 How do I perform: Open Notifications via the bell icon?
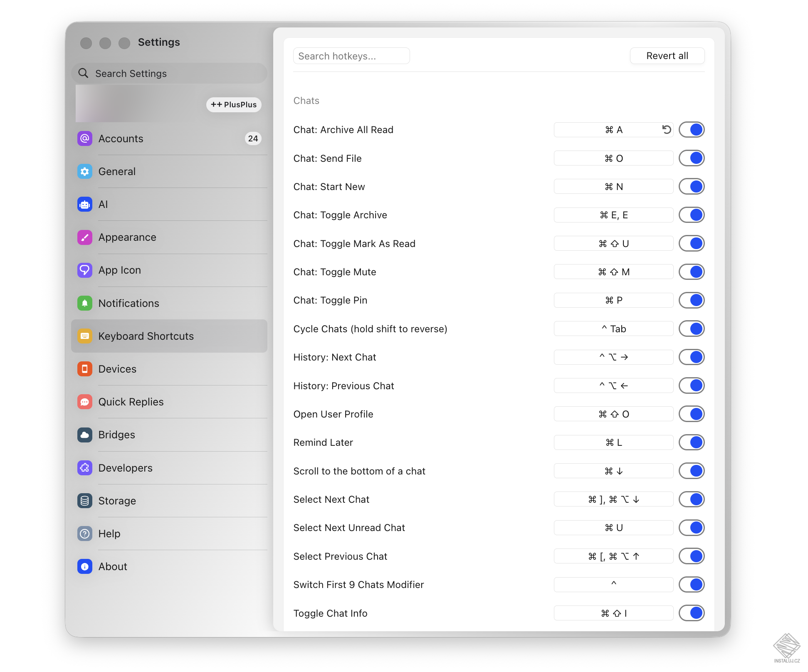click(85, 303)
